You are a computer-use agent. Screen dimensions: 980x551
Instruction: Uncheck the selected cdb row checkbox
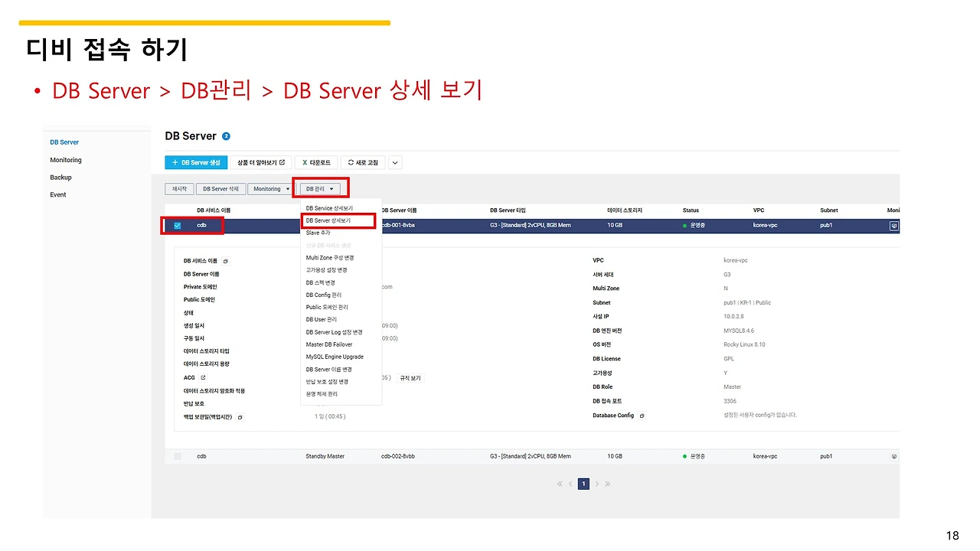[x=178, y=226]
